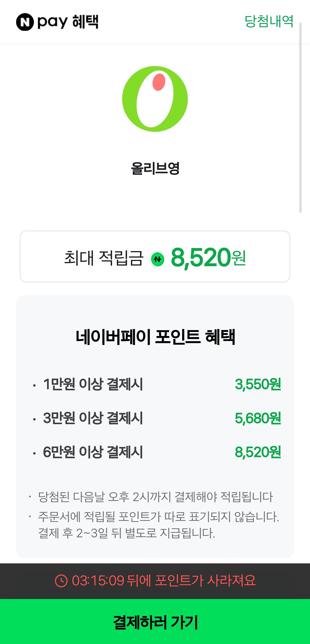310x644 pixels.
Task: Tap the Naver N logo icon
Action: click(25, 22)
